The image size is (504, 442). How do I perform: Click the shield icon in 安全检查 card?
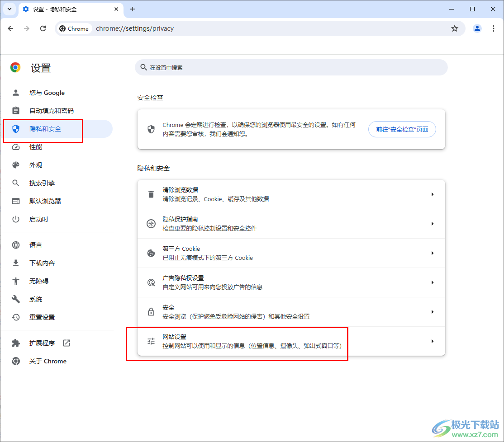point(151,129)
